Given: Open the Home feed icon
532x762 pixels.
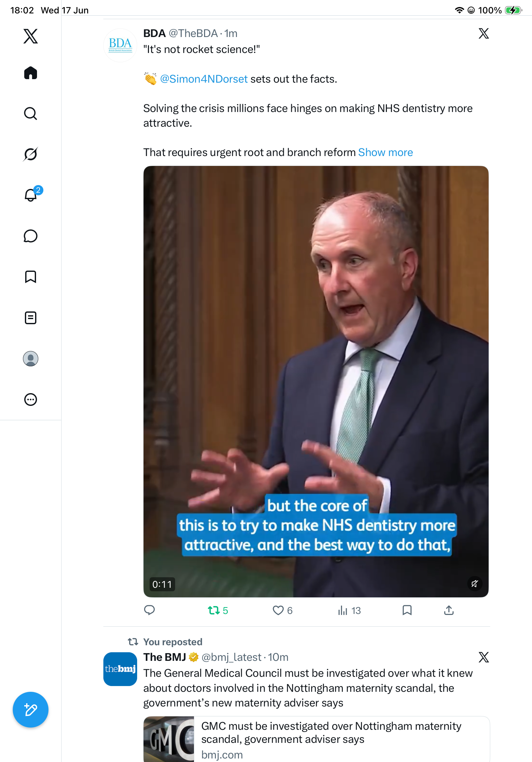Looking at the screenshot, I should 31,73.
